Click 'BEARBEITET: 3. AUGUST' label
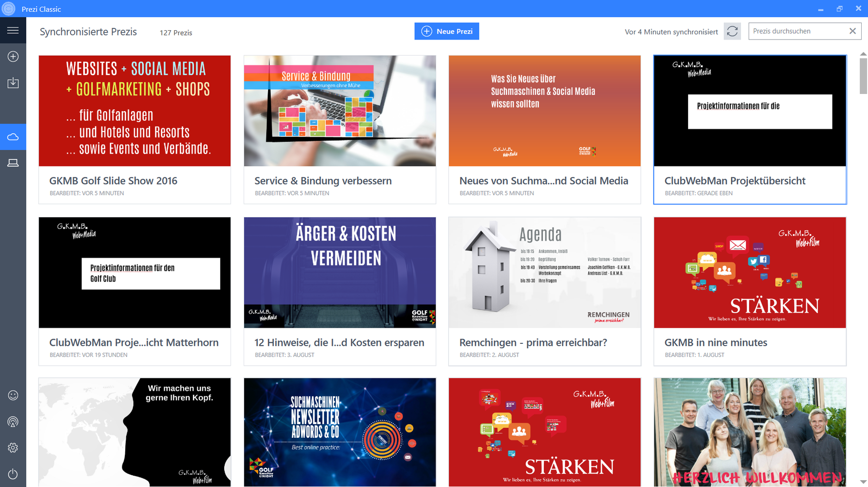Image resolution: width=868 pixels, height=487 pixels. (284, 355)
